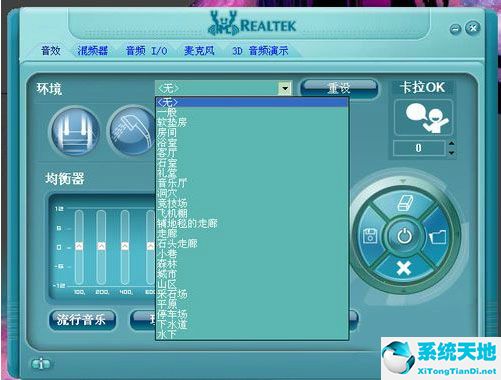This screenshot has height=380, width=501.
Task: Click the 环境 dropdown arrow
Action: point(285,88)
